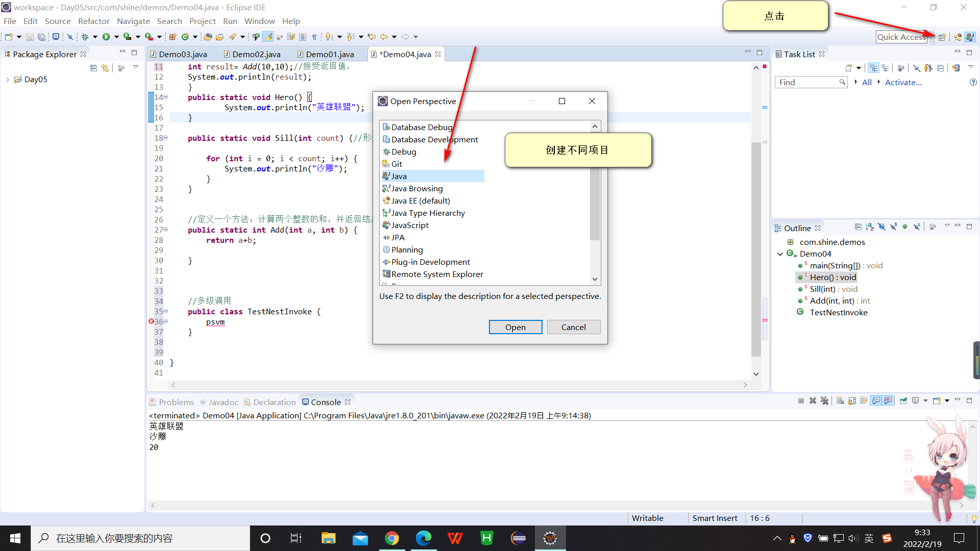Viewport: 980px width, 551px height.
Task: Click the New Java Class toolbar icon
Action: coord(185,37)
